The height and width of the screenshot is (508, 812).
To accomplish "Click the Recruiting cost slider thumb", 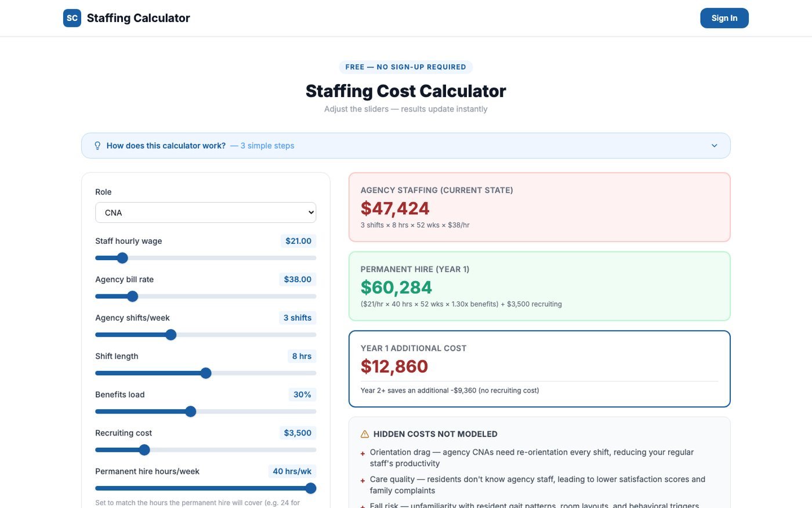I will click(x=144, y=450).
